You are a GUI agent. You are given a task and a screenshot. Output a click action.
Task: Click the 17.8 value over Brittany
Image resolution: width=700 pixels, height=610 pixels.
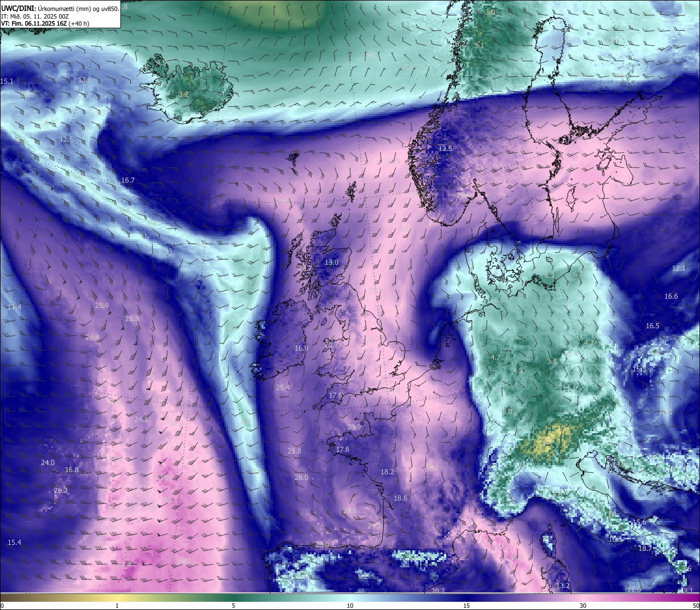(342, 449)
